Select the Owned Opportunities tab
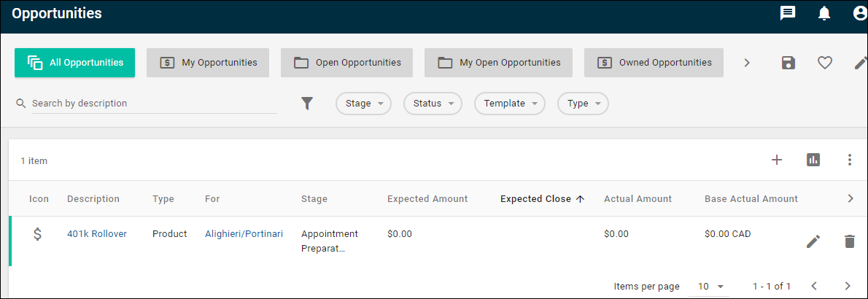The image size is (868, 299). point(654,63)
